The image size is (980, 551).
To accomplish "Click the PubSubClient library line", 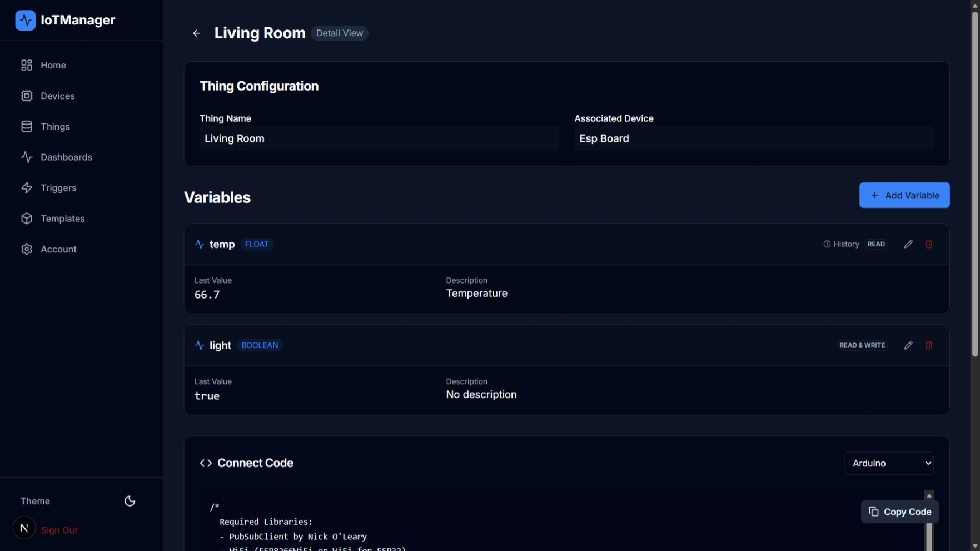I will click(293, 537).
